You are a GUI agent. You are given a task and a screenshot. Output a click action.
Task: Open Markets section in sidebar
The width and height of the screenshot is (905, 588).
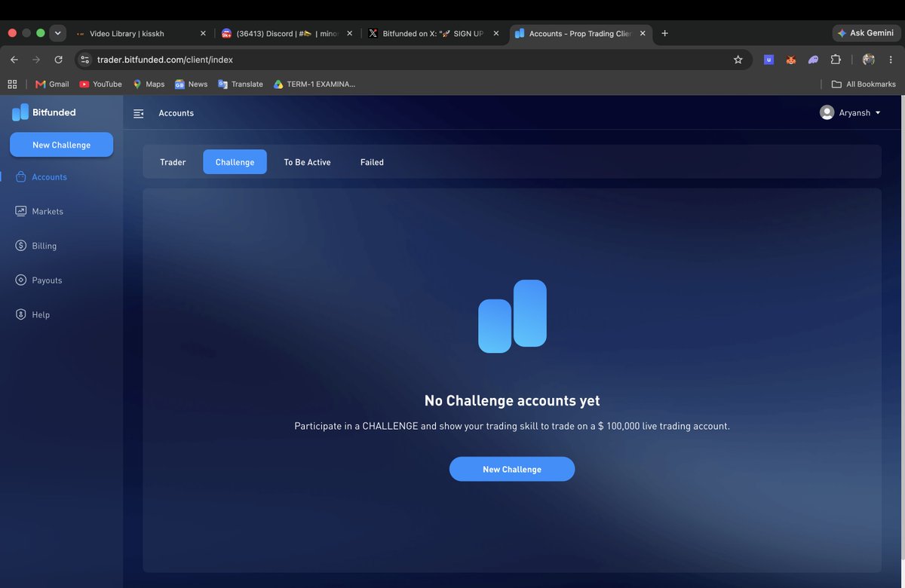(39, 211)
